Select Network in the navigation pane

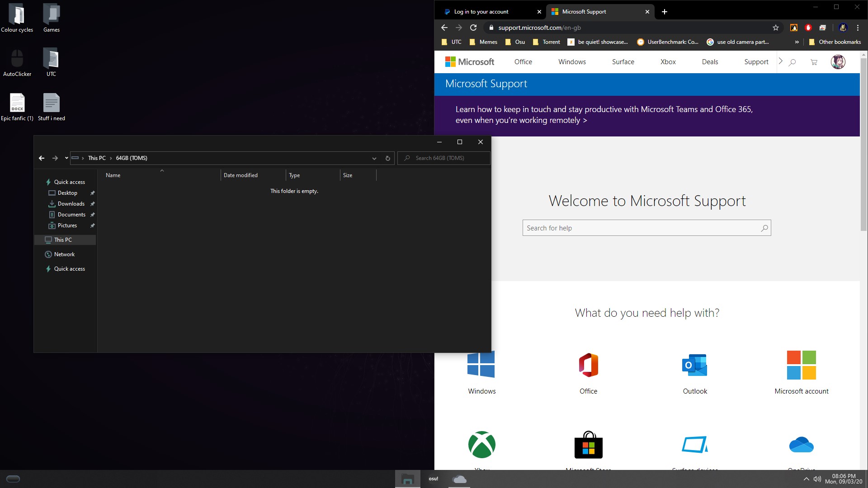point(64,254)
